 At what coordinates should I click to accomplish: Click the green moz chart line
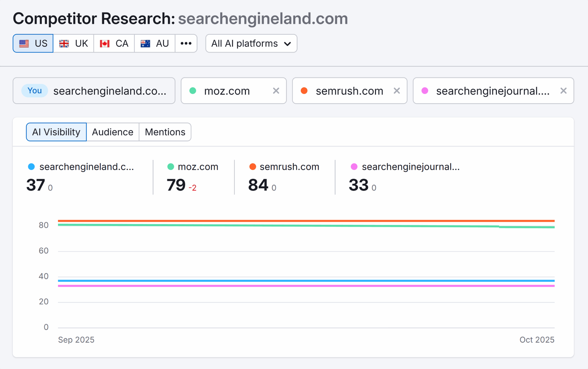(306, 226)
